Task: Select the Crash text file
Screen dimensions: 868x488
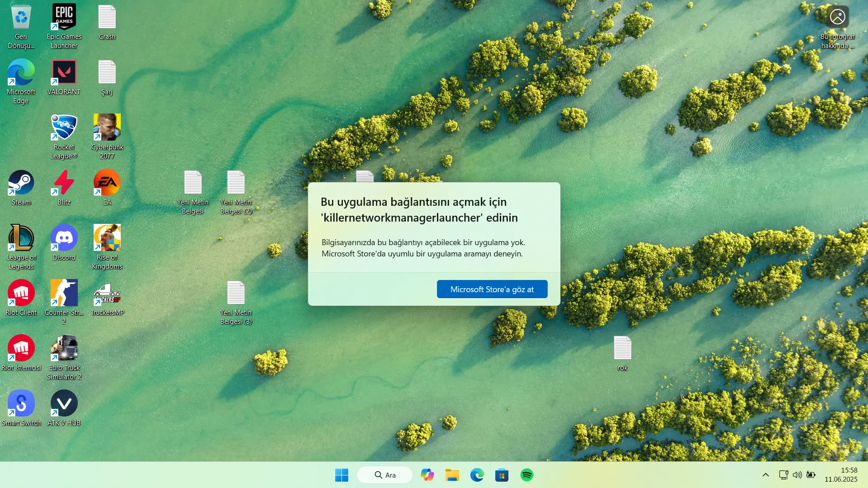Action: 107,23
